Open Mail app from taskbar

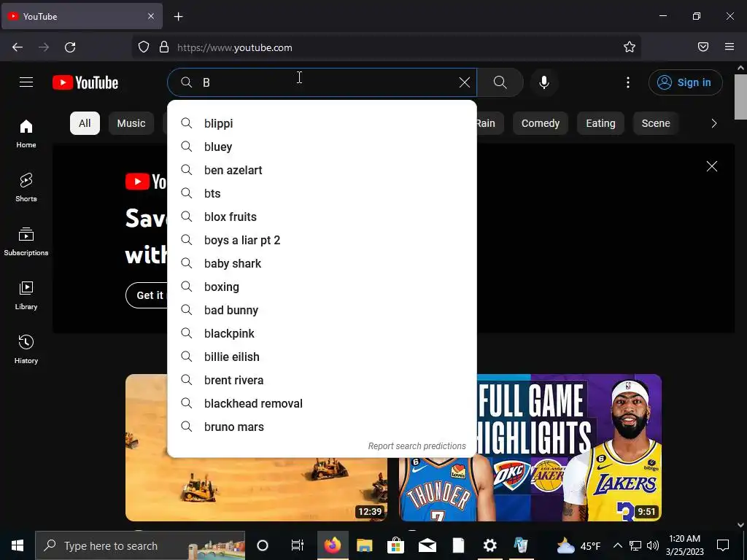point(427,545)
